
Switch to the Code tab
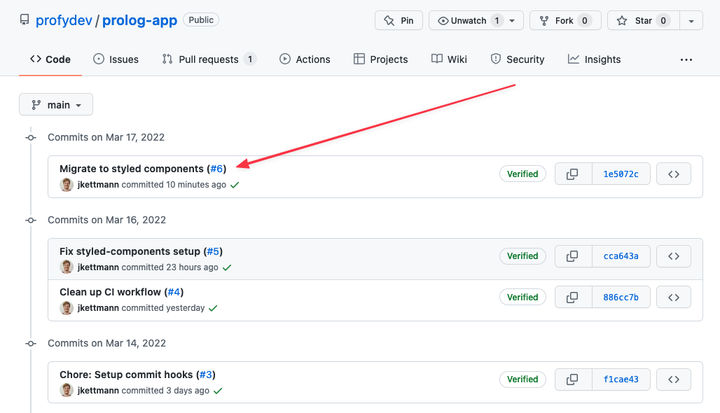51,59
